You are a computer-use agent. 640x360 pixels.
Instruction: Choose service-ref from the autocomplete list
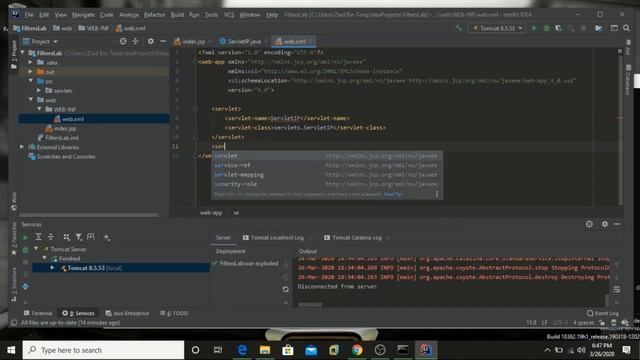coord(327,165)
